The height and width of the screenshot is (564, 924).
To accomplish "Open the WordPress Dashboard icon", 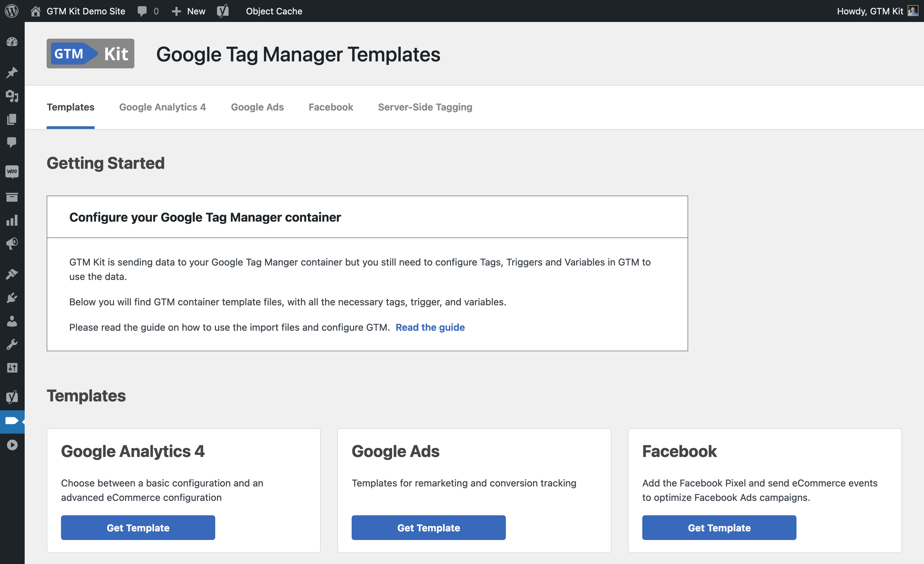I will click(x=12, y=42).
